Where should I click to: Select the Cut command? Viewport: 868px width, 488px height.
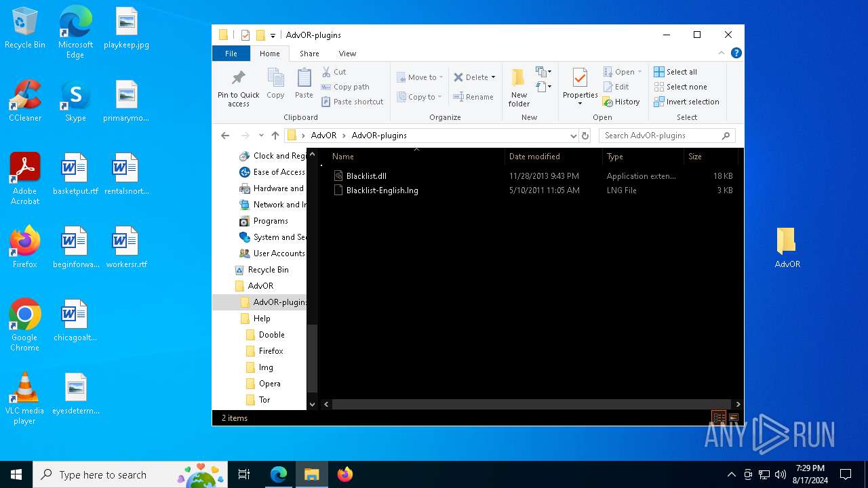pyautogui.click(x=334, y=72)
